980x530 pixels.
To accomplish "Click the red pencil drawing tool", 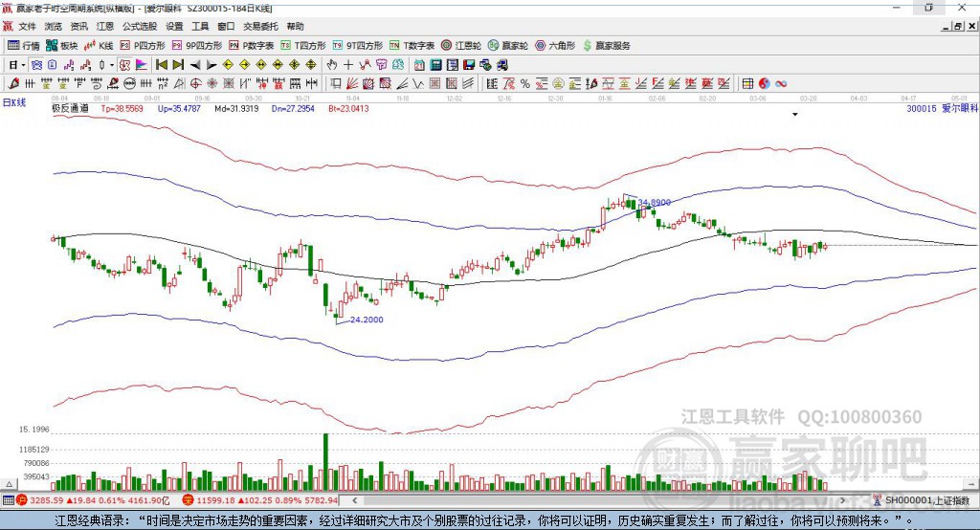I will (x=13, y=84).
